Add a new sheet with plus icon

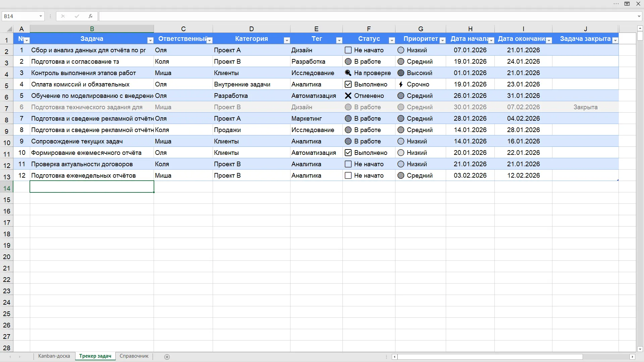pos(167,357)
